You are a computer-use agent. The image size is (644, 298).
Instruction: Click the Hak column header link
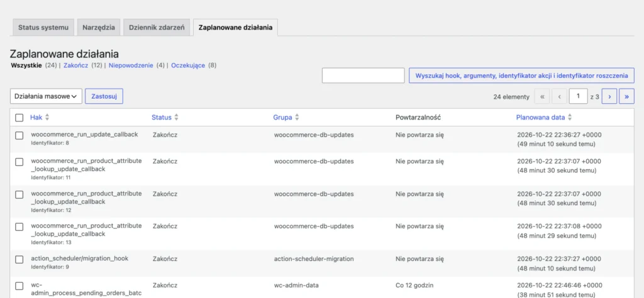tap(36, 118)
